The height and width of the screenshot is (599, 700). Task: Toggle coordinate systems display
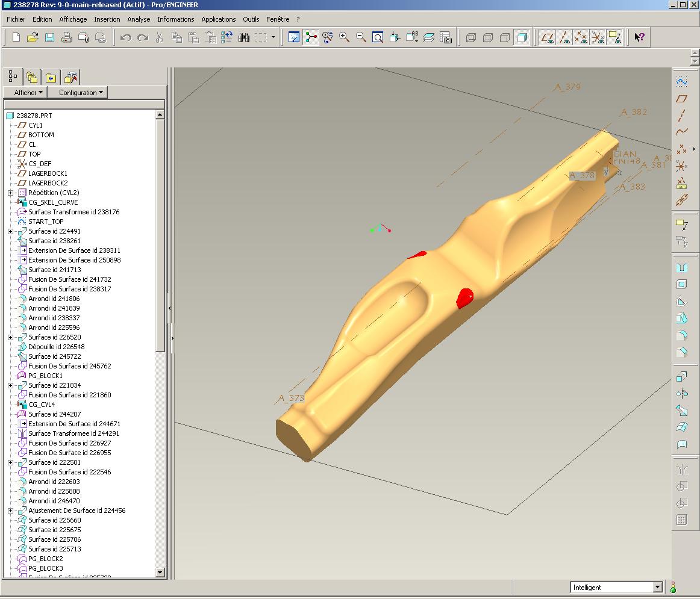coord(598,37)
